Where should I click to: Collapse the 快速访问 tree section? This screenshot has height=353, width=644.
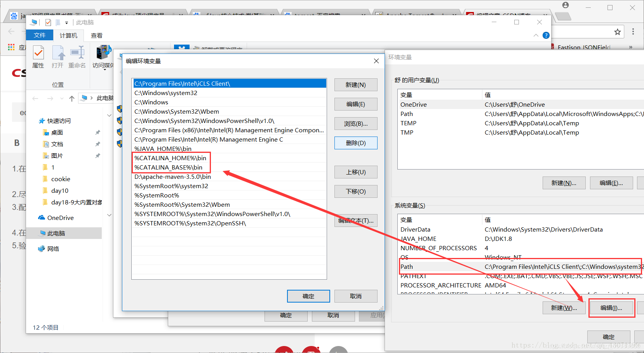coord(109,116)
